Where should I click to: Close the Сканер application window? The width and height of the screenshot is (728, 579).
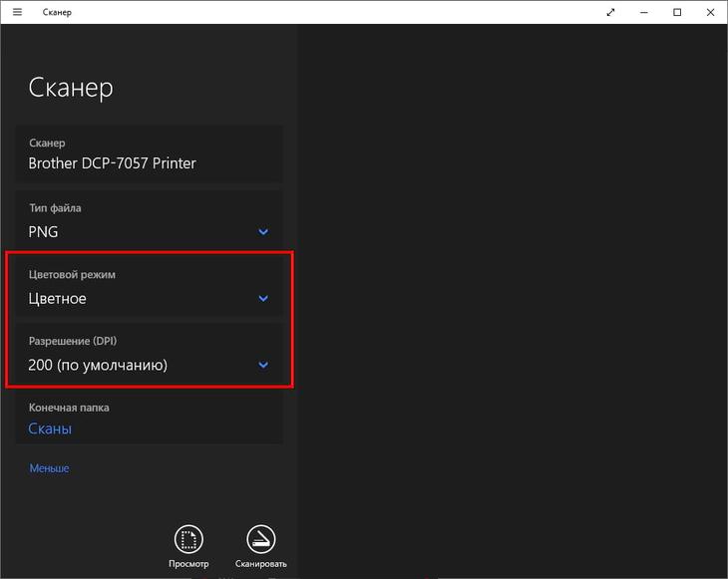click(x=710, y=12)
